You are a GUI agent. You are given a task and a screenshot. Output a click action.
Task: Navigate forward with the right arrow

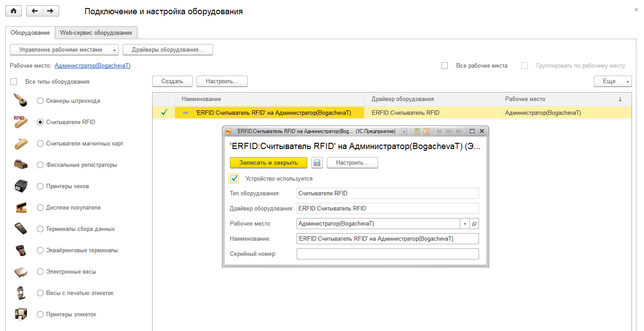pos(51,11)
